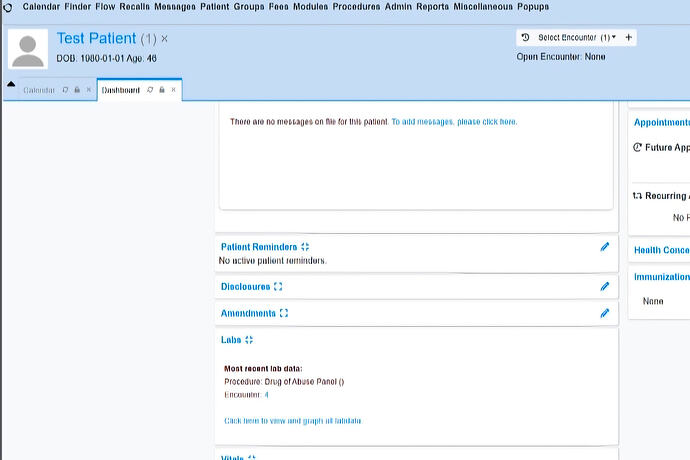Collapse the Patient Reminders section
Screen dimensions: 690x460
click(x=305, y=247)
